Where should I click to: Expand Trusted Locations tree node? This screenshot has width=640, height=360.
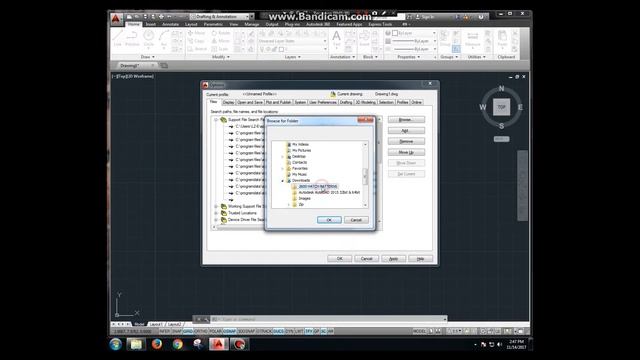(x=216, y=213)
